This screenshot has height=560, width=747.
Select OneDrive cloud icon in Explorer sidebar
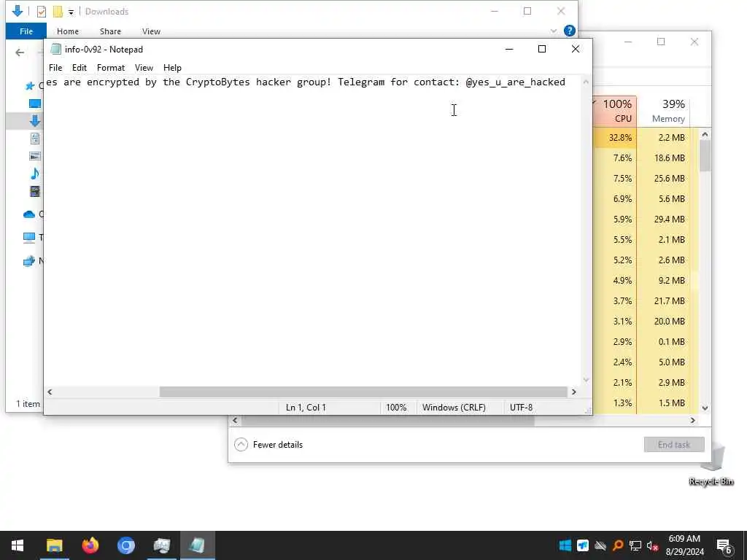[x=29, y=214]
